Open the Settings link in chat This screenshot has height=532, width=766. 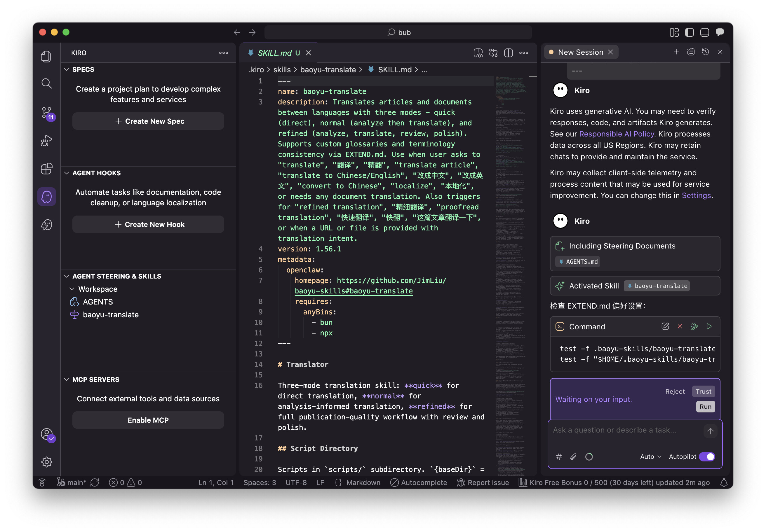[696, 195]
